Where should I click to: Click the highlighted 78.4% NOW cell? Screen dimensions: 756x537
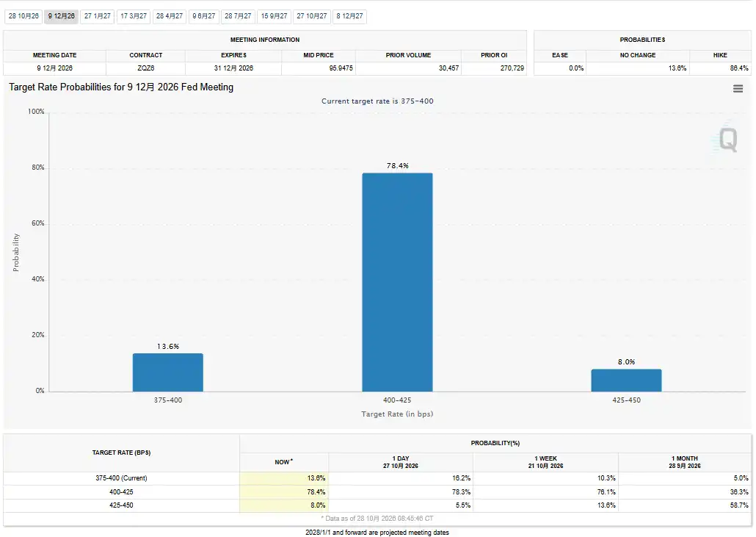(284, 492)
